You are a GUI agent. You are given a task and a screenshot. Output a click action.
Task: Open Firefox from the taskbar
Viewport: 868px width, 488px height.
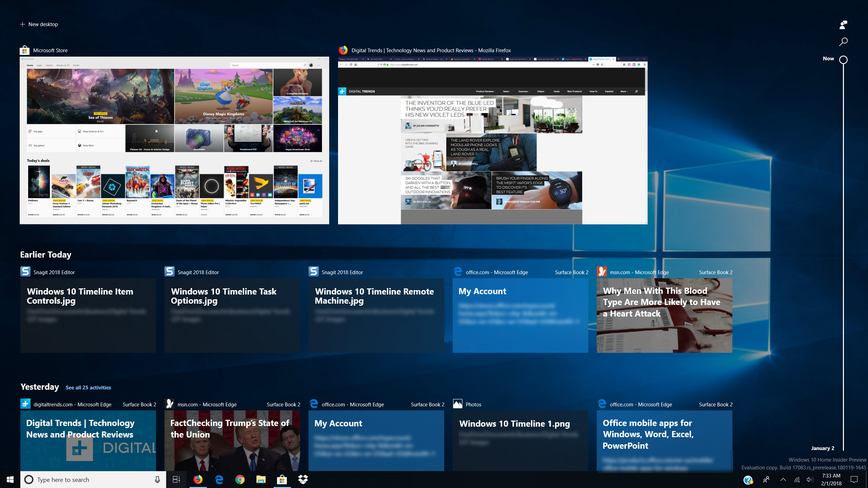click(x=198, y=480)
